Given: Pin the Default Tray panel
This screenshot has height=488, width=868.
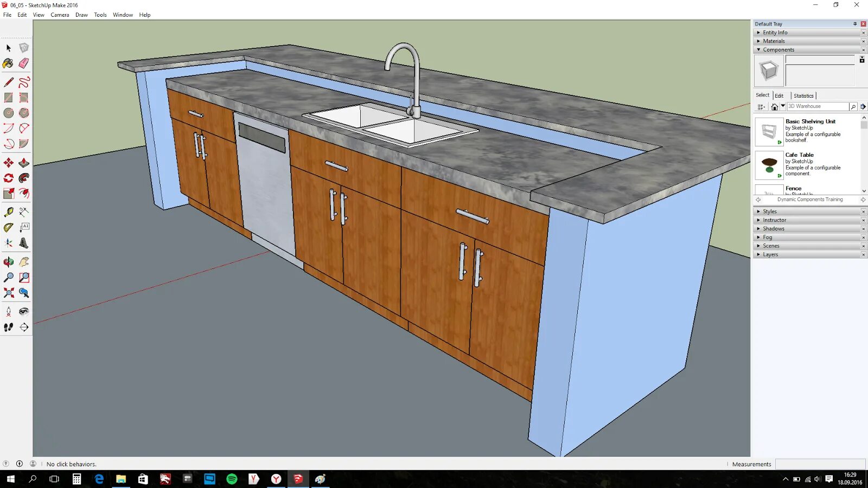Looking at the screenshot, I should [x=855, y=24].
